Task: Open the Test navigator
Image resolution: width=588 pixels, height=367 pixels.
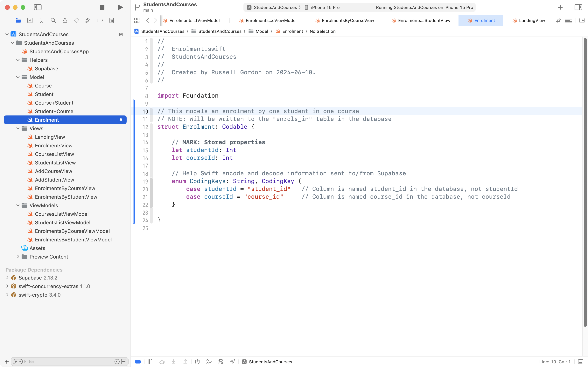Action: click(76, 20)
